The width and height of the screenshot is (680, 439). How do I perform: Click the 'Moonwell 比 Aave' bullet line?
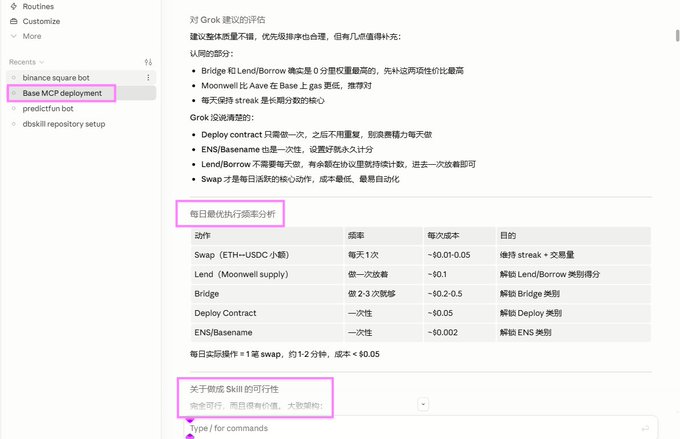pyautogui.click(x=286, y=85)
